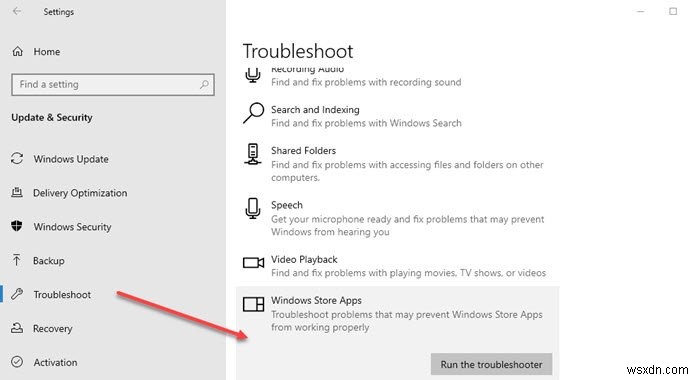Minimize the Settings window

point(641,12)
